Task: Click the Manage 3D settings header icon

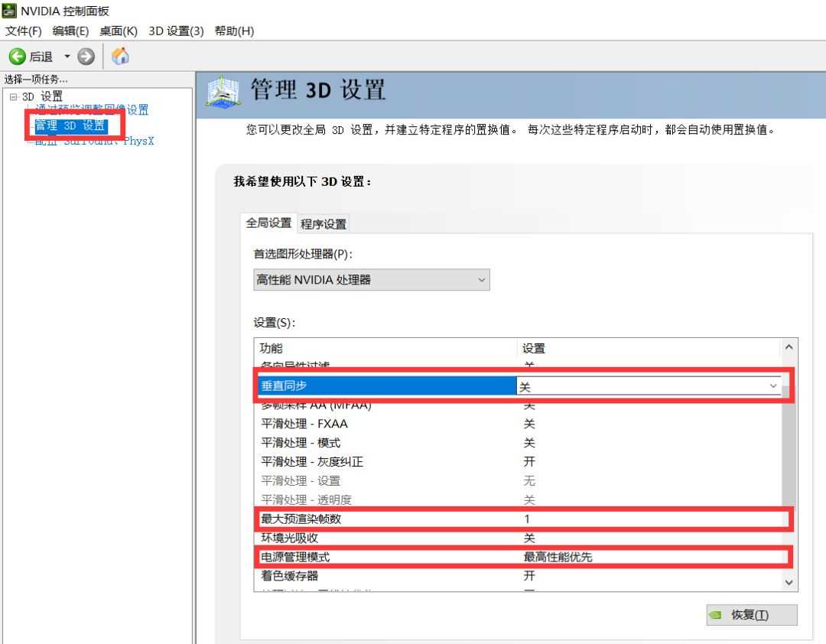Action: coord(223,93)
